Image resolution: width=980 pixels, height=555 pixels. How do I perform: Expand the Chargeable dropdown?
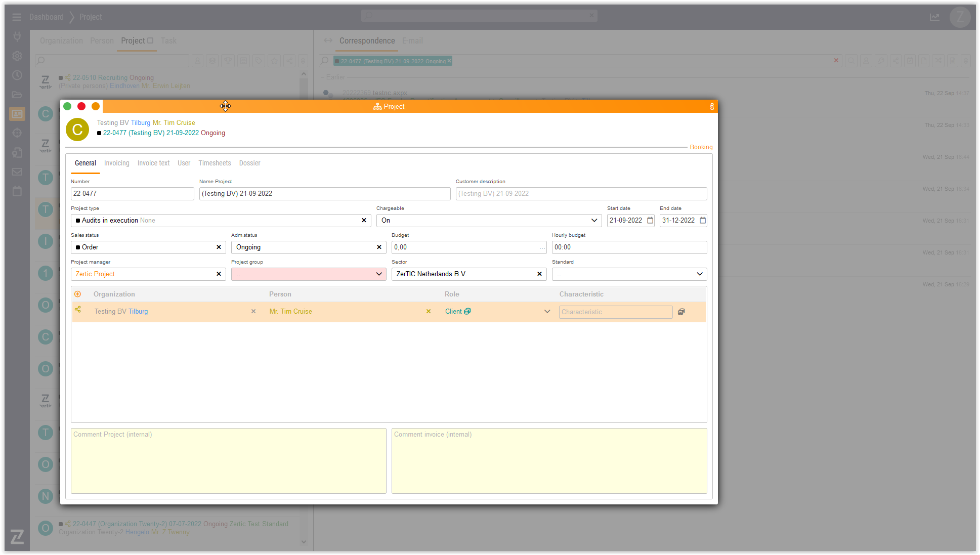tap(594, 221)
